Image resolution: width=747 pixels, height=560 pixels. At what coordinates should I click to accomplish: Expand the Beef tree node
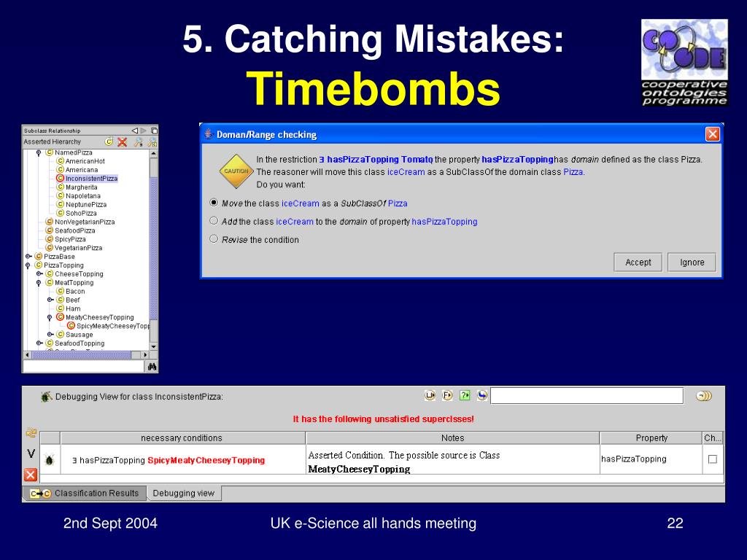tap(50, 300)
